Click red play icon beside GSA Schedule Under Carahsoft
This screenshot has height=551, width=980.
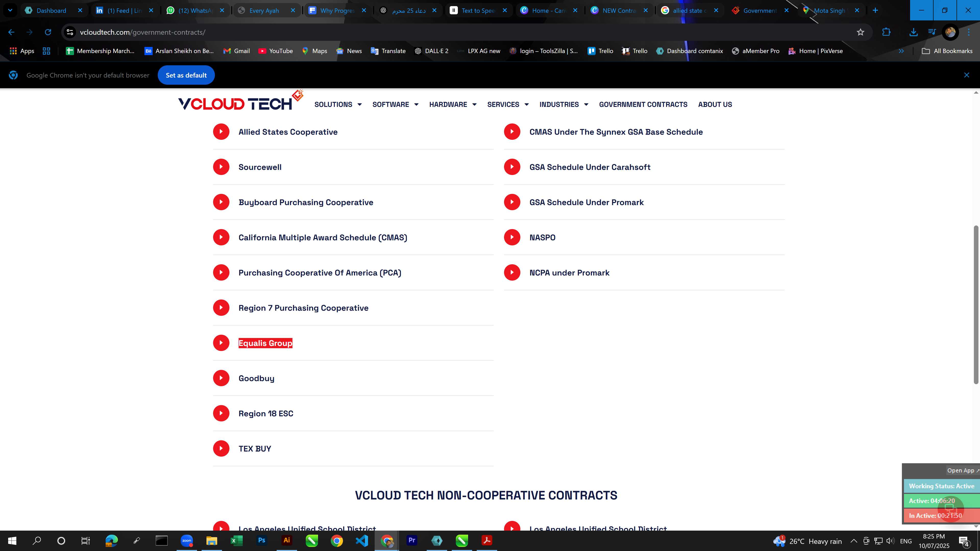tap(512, 167)
